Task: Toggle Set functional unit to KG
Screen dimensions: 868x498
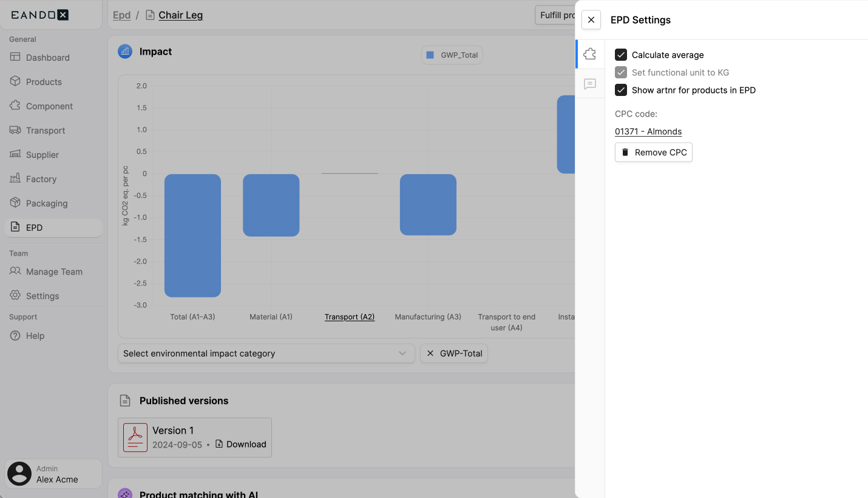Action: (x=620, y=72)
